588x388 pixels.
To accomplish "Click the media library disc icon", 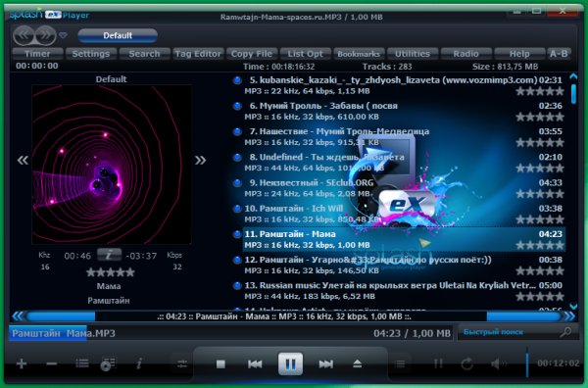I will coord(109,364).
